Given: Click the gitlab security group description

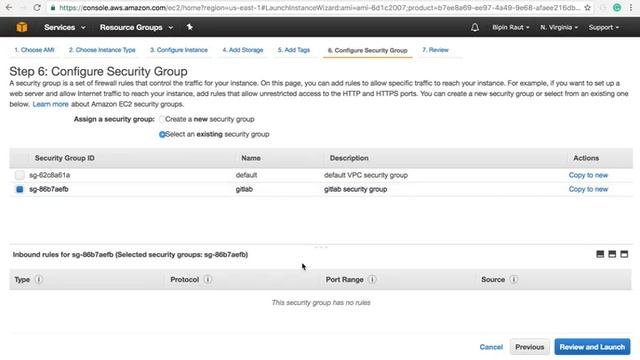Looking at the screenshot, I should tap(356, 189).
